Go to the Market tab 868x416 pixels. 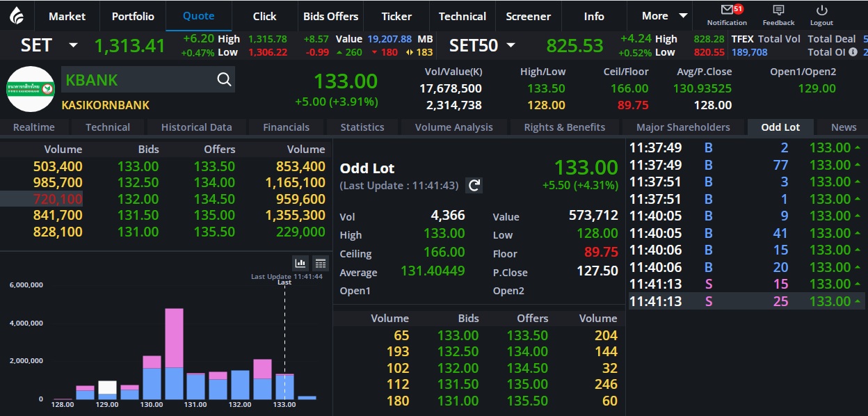(x=67, y=16)
